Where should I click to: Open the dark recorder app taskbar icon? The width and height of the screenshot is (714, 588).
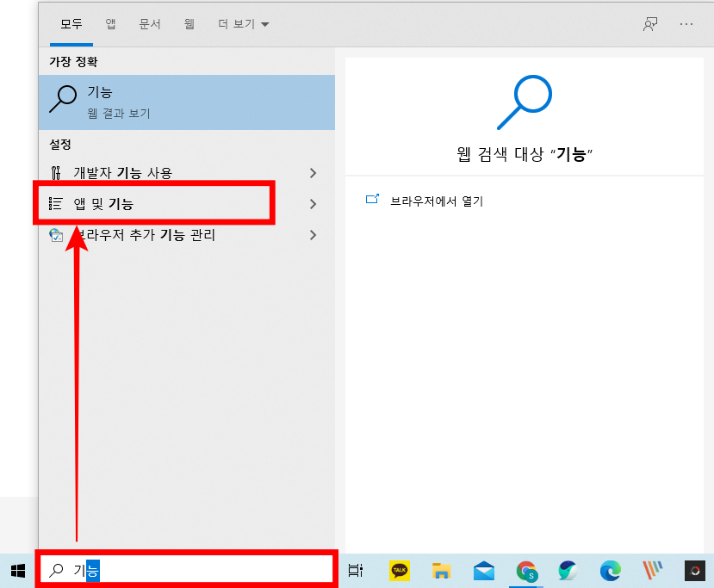tap(695, 571)
